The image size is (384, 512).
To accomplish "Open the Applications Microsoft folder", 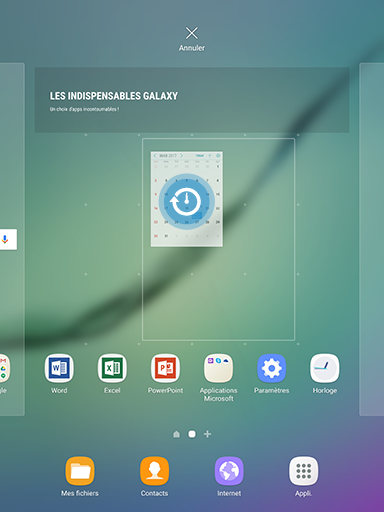I will [x=218, y=368].
